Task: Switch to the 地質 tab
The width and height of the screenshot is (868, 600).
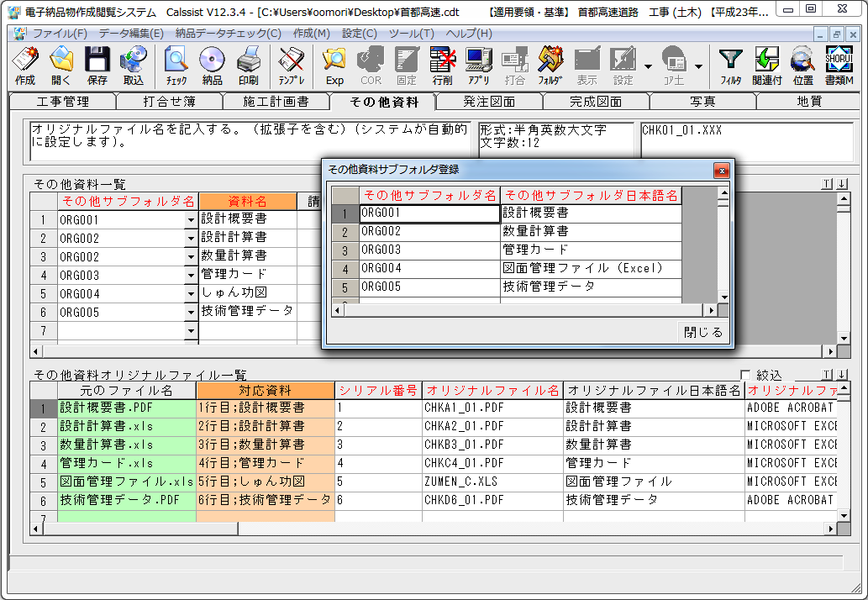Action: (x=809, y=102)
